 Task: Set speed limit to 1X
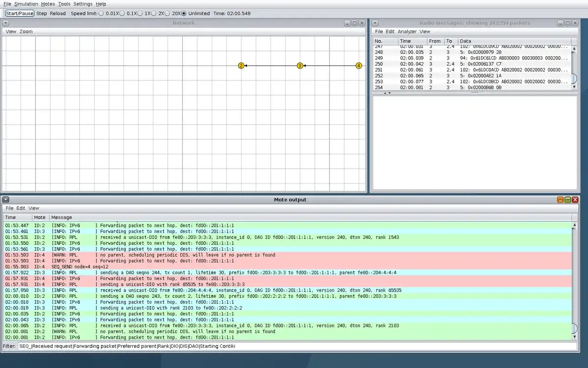click(140, 13)
